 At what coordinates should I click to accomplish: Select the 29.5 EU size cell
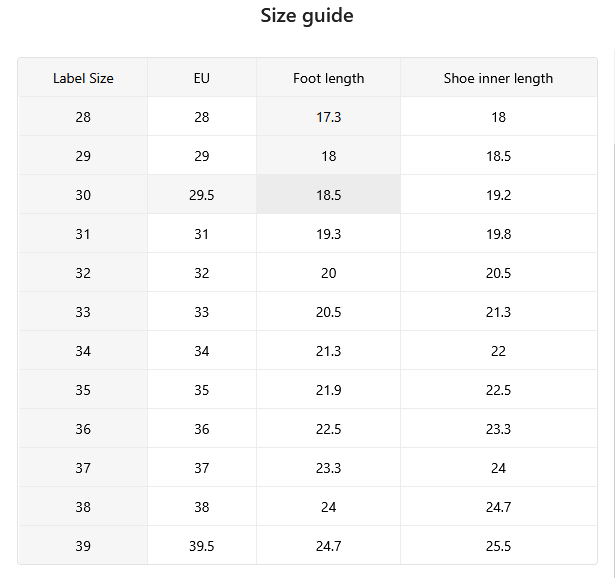tap(202, 194)
